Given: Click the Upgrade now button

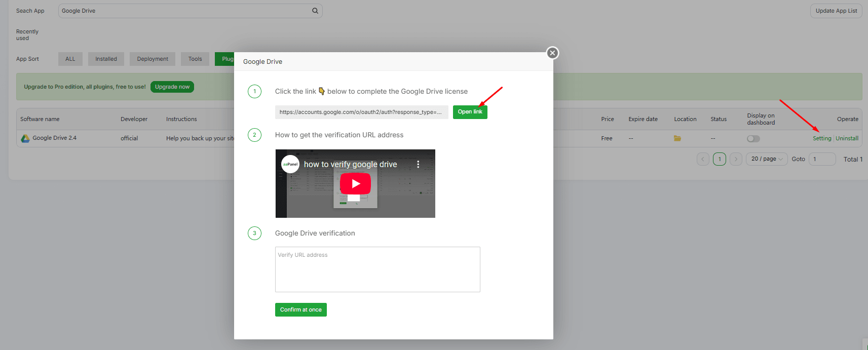Looking at the screenshot, I should tap(172, 87).
